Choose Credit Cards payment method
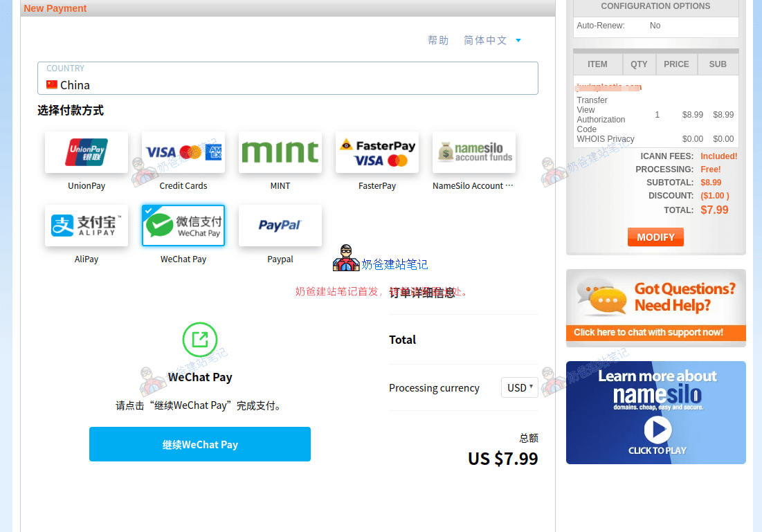This screenshot has height=532, width=762. [x=183, y=153]
